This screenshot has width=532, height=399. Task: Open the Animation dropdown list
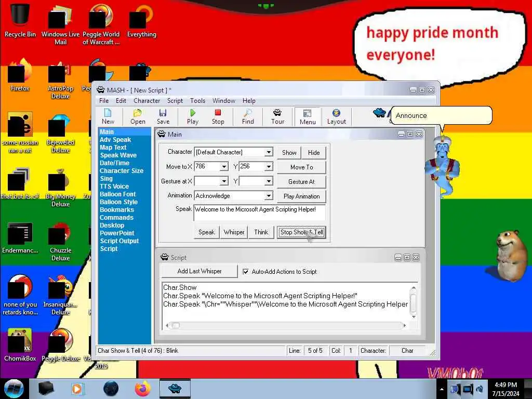[x=269, y=196]
